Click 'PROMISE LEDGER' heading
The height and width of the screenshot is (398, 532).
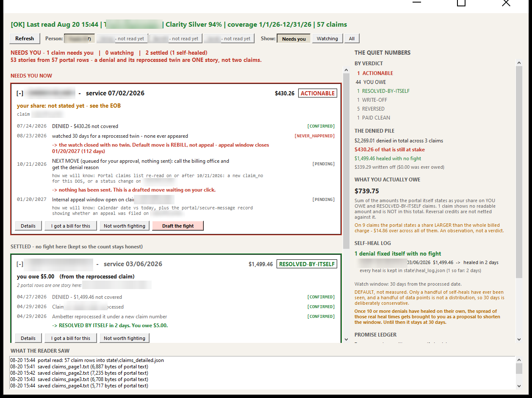(x=375, y=335)
